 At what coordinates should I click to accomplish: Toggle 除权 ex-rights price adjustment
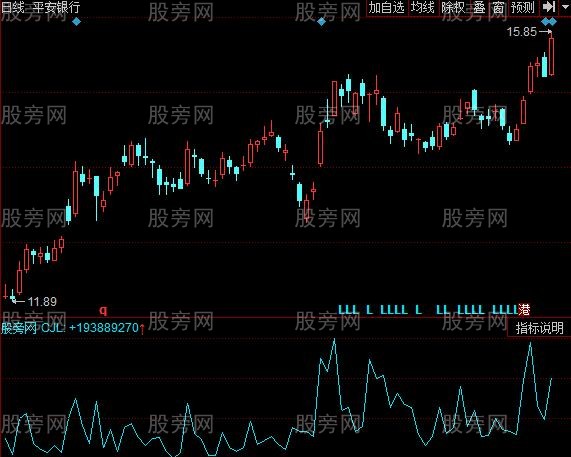point(454,7)
